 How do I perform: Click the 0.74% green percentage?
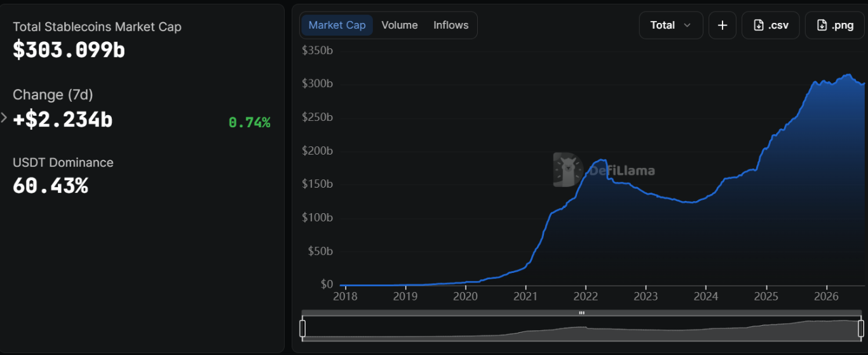point(249,123)
